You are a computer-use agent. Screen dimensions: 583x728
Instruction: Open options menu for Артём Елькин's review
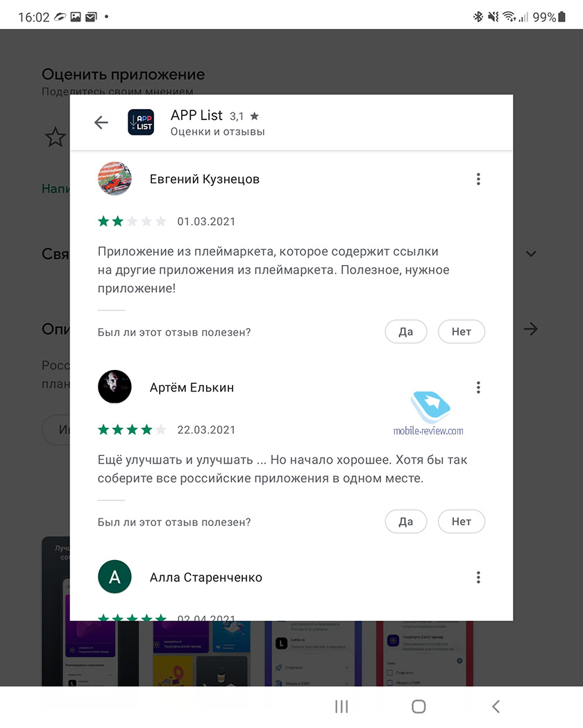[478, 388]
